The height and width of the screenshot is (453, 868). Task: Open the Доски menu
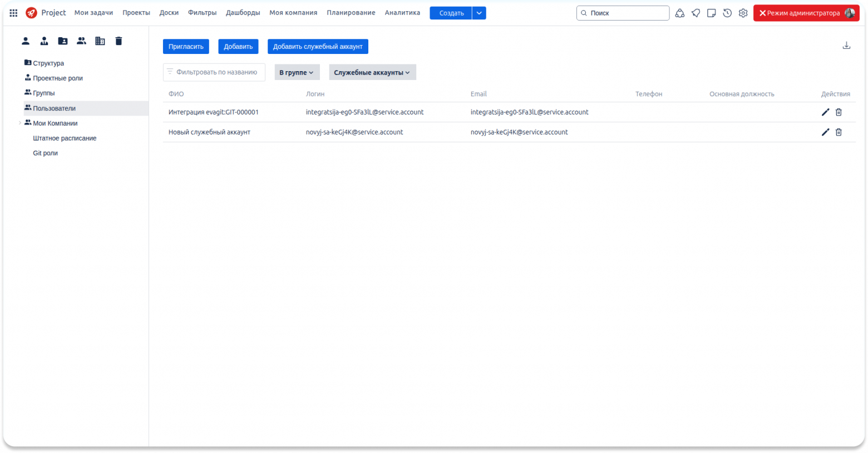tap(169, 13)
